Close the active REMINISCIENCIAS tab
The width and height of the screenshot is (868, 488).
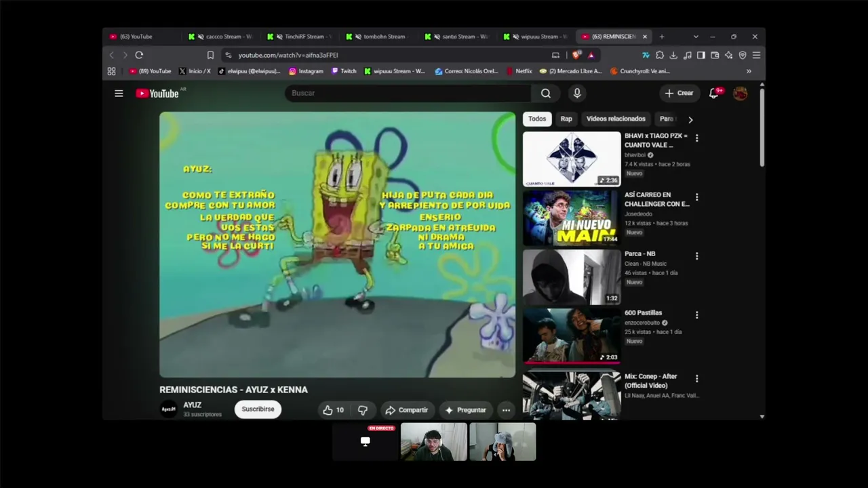point(645,37)
